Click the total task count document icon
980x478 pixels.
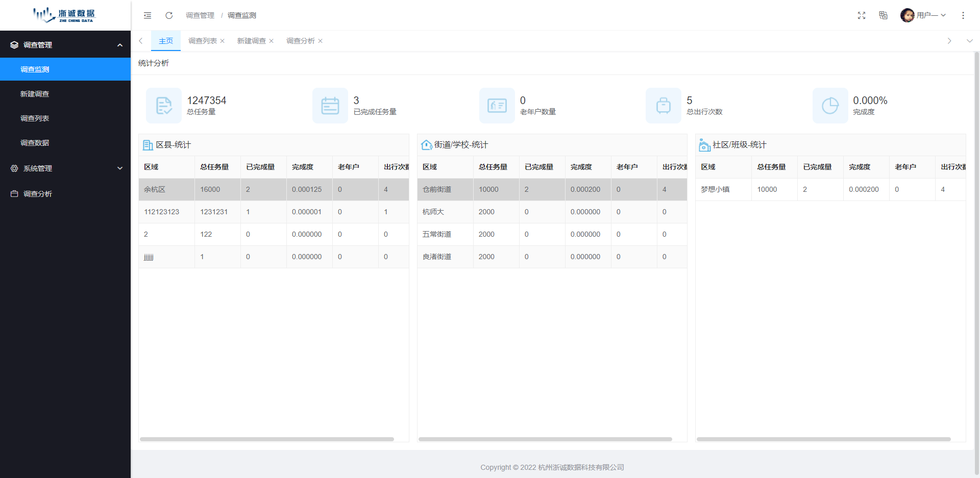point(164,106)
